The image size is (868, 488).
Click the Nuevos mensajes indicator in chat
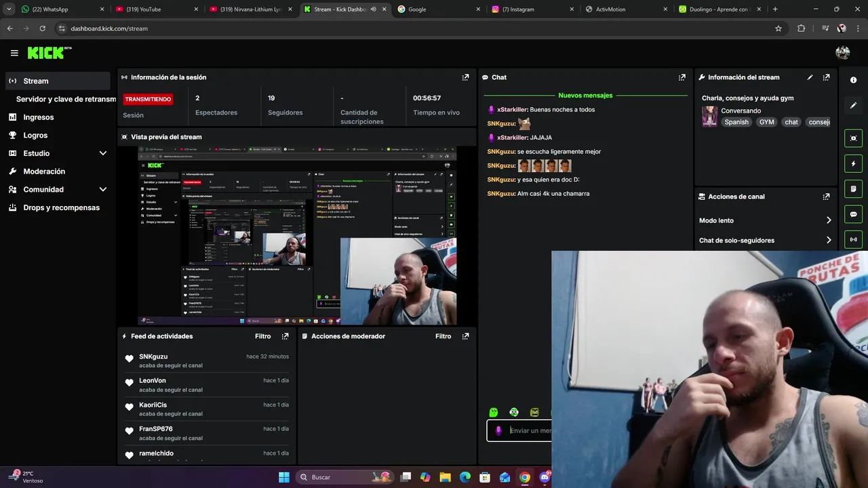tap(585, 96)
